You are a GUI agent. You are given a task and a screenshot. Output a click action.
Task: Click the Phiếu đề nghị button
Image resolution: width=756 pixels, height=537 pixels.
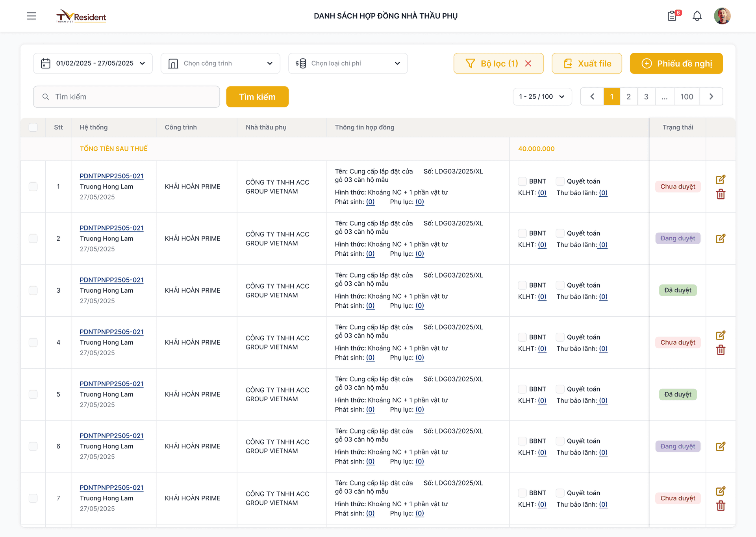(x=676, y=63)
